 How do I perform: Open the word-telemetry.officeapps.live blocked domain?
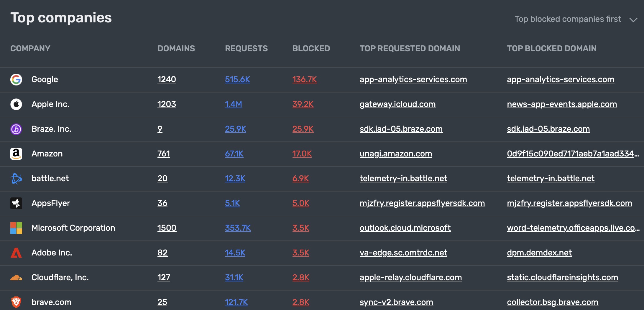click(573, 228)
